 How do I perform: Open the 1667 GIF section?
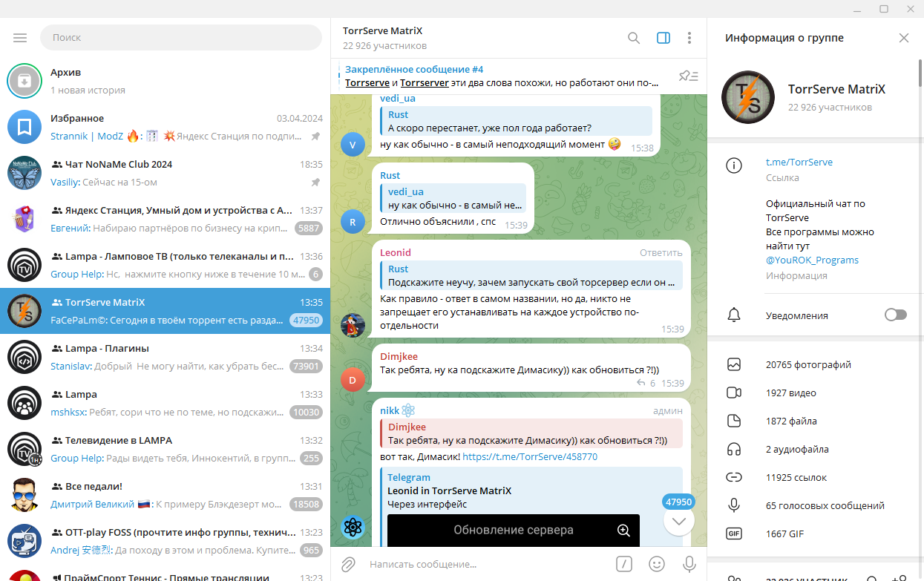(815, 534)
